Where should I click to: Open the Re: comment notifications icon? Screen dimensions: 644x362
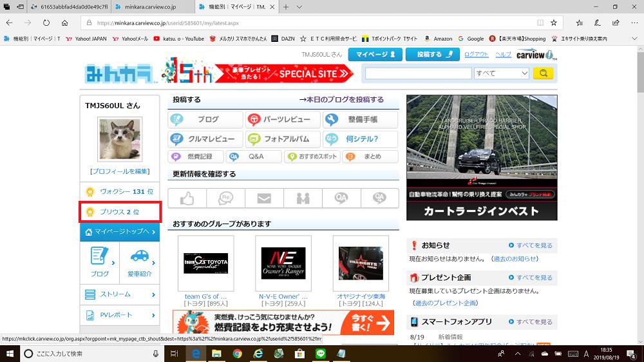pos(225,198)
